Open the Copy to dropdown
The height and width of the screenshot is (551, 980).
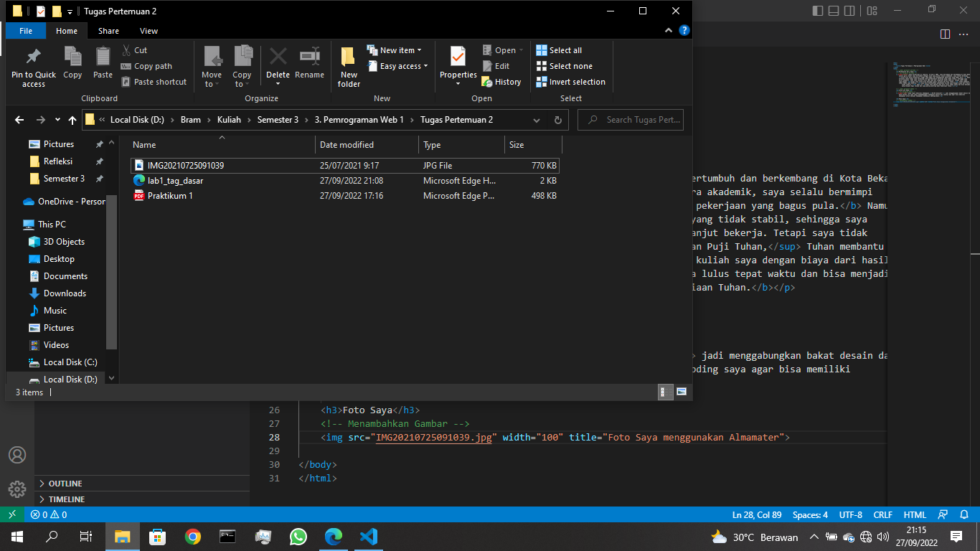pyautogui.click(x=242, y=67)
